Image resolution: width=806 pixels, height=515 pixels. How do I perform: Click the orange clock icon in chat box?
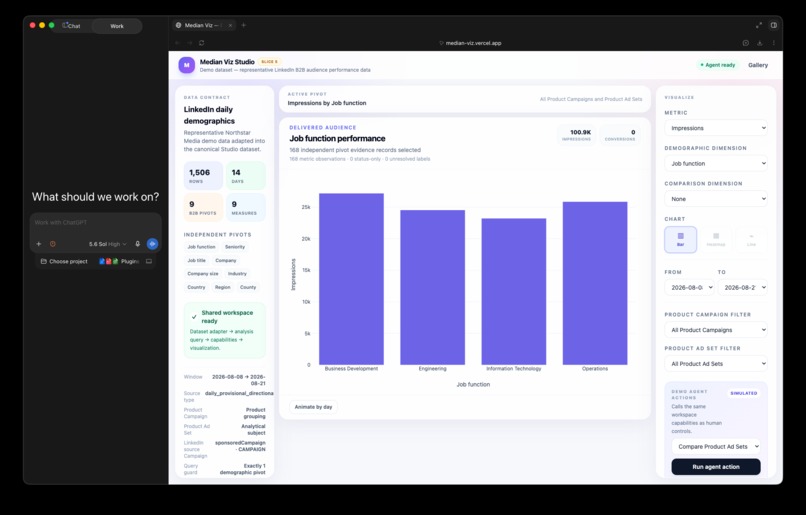pyautogui.click(x=52, y=244)
